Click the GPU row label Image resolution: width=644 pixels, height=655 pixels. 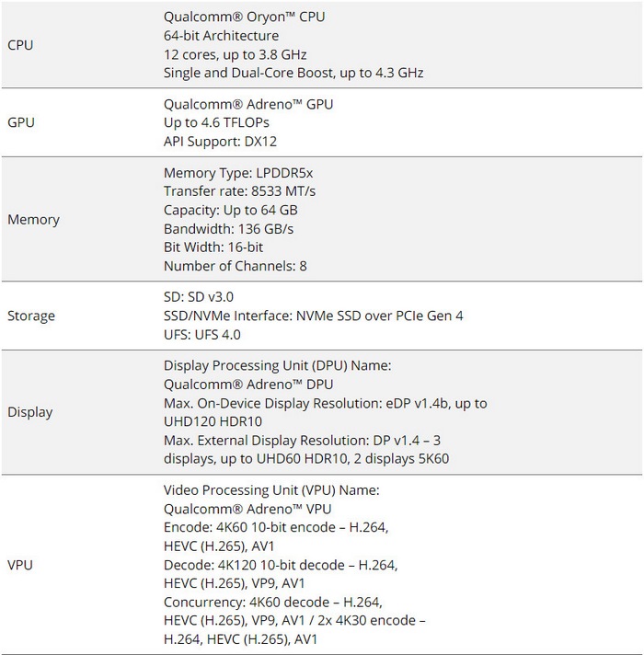coord(20,123)
